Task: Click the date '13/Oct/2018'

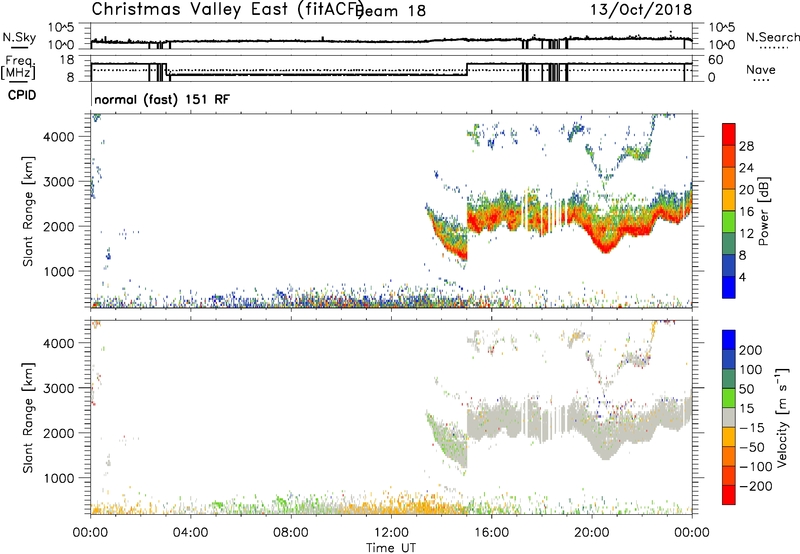Action: coord(641,9)
